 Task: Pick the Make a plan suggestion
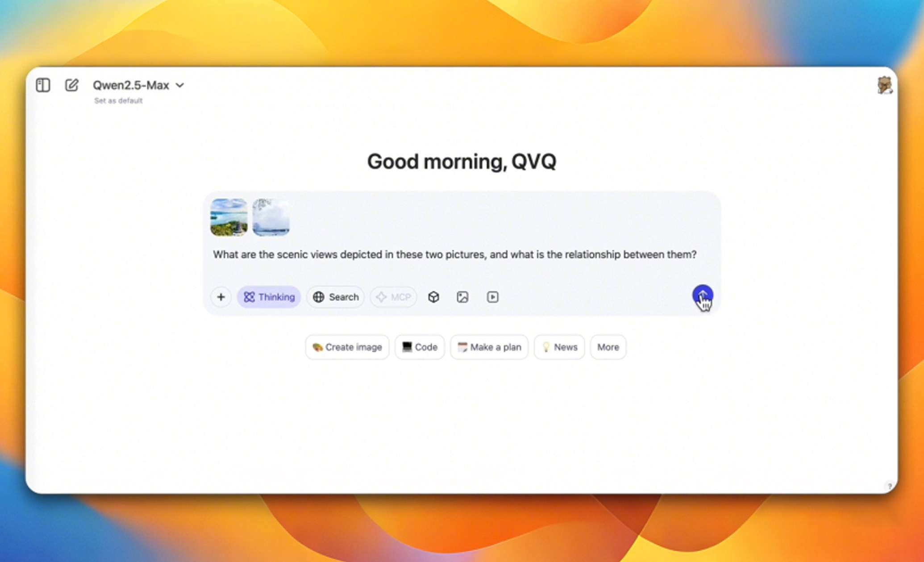(x=489, y=347)
